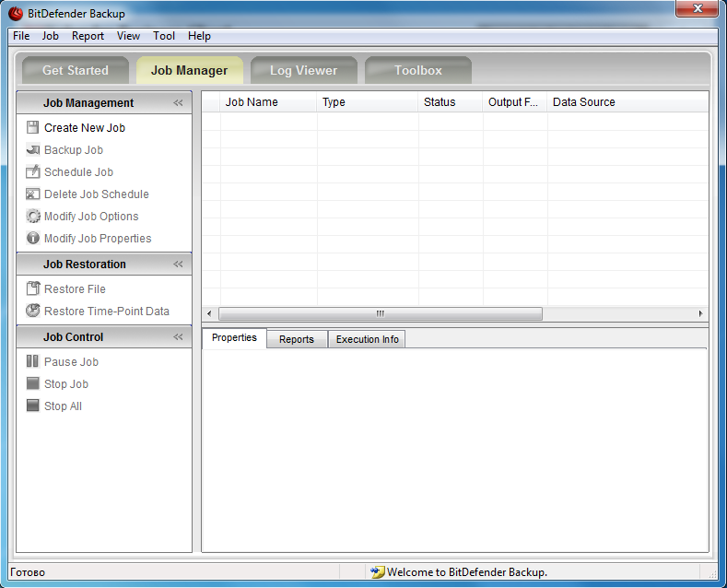Click the horizontal scrollbar right arrow
727x588 pixels.
point(700,314)
